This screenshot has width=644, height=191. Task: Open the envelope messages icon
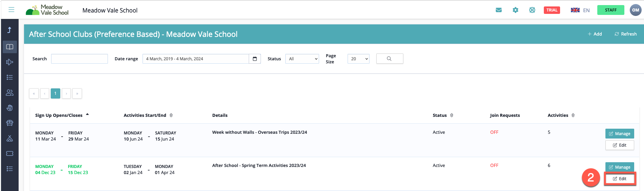pos(498,10)
